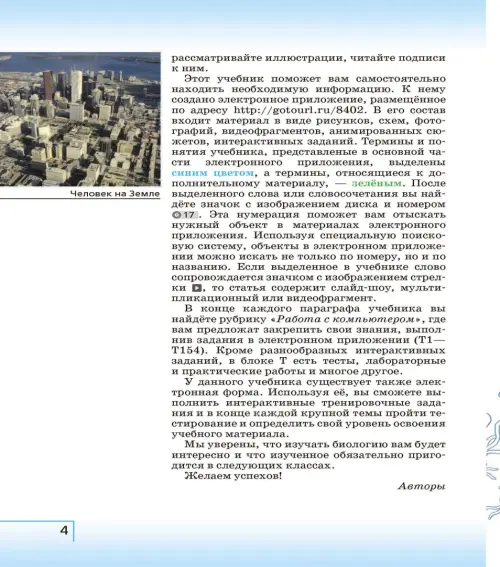
Task: Click the blue bracket beside page number
Action: (73, 531)
